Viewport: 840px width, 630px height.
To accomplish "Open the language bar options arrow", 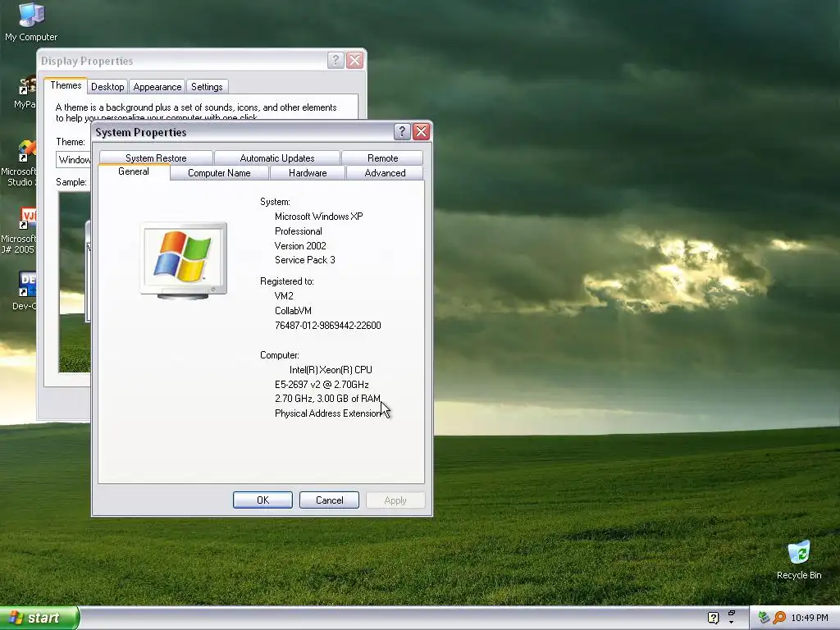I will coord(731,622).
